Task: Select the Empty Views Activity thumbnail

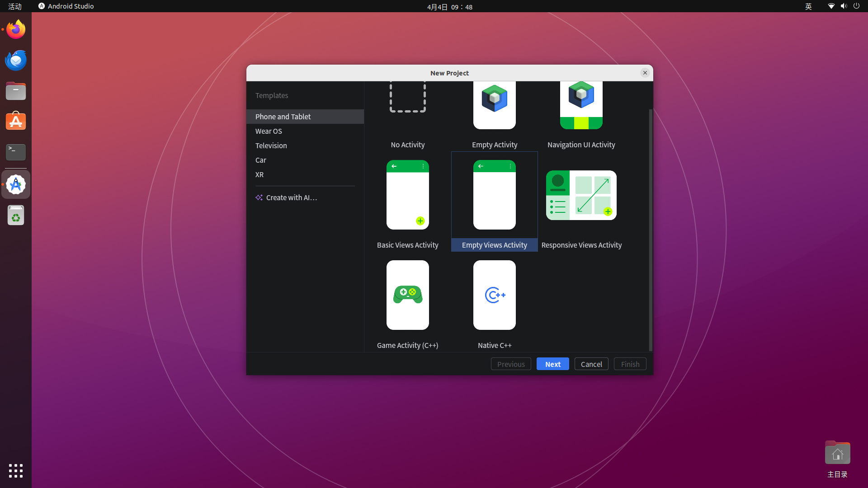Action: [x=494, y=195]
